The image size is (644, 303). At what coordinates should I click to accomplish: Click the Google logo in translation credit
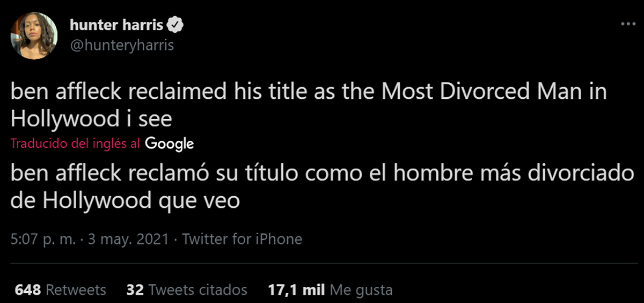pyautogui.click(x=169, y=143)
